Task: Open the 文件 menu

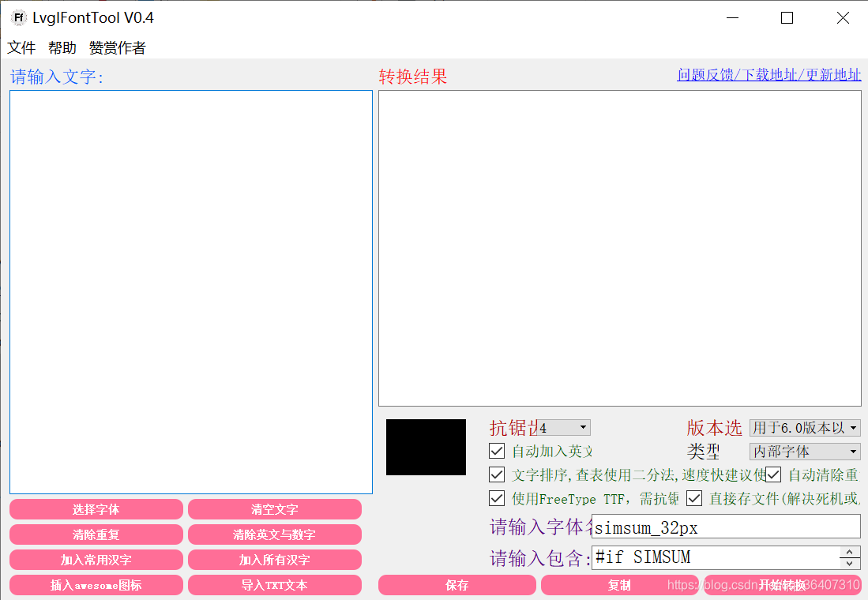Action: point(21,47)
